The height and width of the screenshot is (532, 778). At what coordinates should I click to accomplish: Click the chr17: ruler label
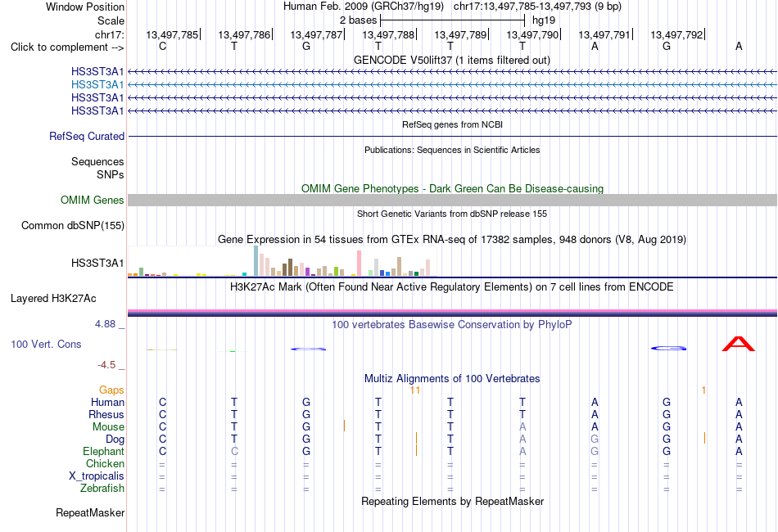(109, 34)
